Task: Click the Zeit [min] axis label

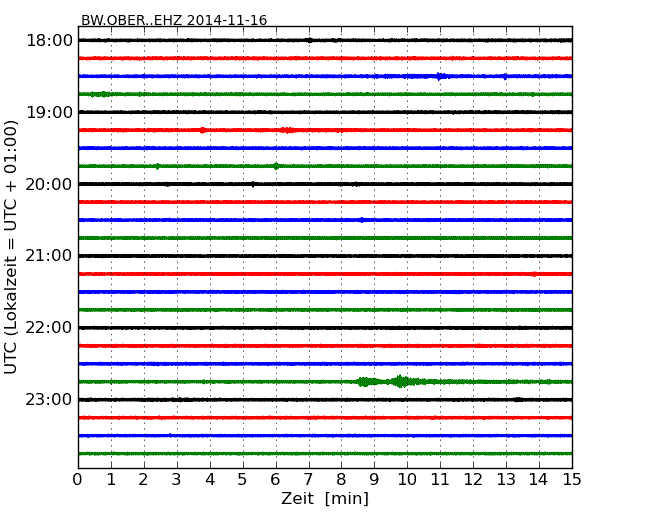Action: click(325, 498)
